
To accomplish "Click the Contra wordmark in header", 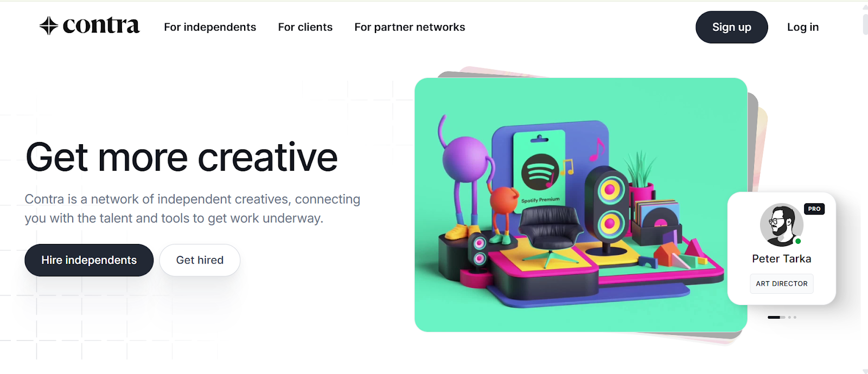I will coord(101,25).
